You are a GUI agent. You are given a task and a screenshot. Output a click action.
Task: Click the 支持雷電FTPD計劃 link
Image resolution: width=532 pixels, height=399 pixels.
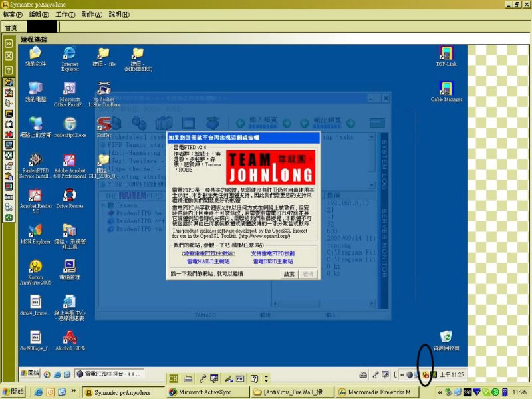click(x=273, y=253)
